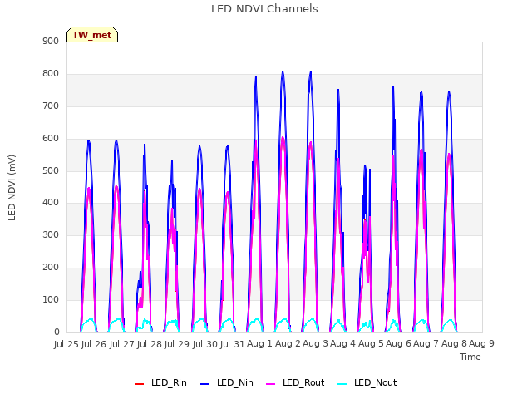
Task: Click the Jul 25 x-axis label
Action: (66, 344)
